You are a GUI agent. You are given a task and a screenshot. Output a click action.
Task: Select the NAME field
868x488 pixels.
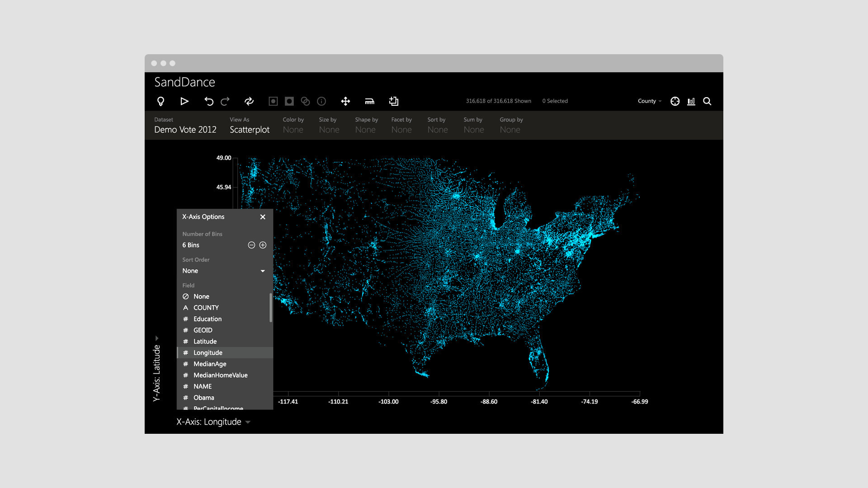tap(224, 387)
